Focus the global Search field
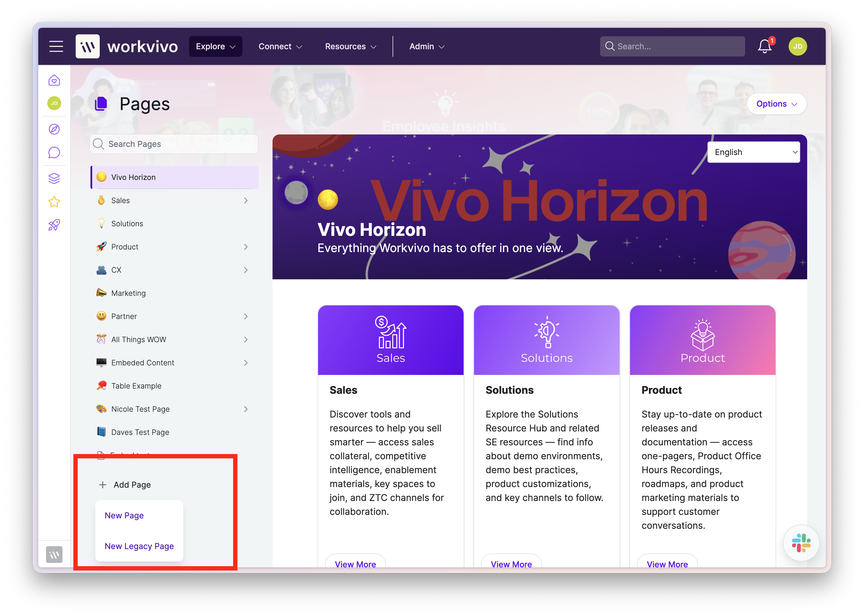 coord(672,46)
